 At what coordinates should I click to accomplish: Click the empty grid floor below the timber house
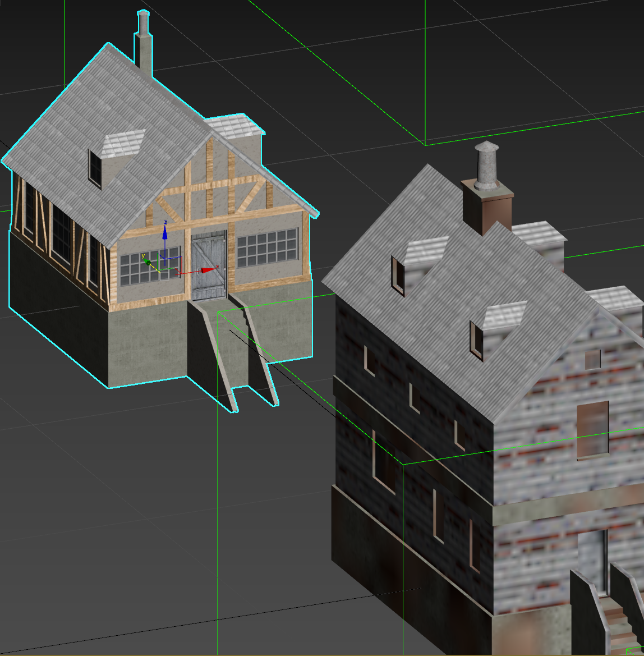[112, 505]
